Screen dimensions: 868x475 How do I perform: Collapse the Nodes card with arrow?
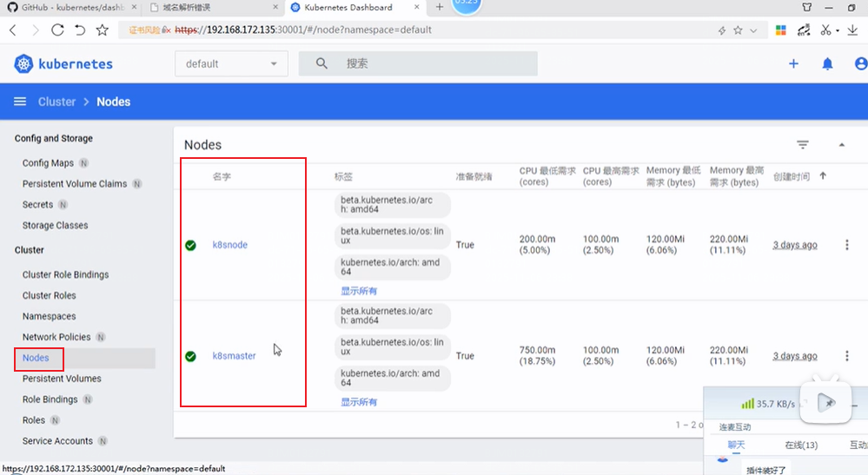[x=841, y=145]
